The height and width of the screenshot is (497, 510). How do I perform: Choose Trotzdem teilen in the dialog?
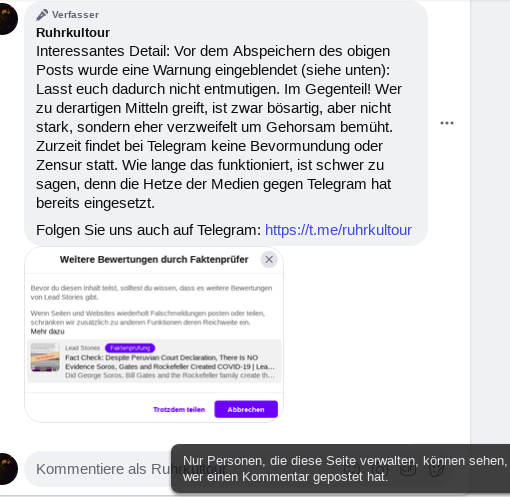click(x=179, y=409)
